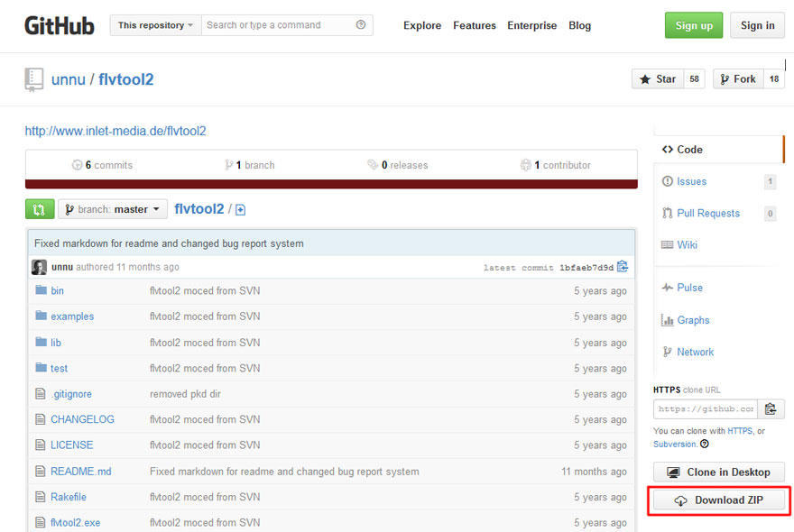Open the bin folder link
The width and height of the screenshot is (794, 532).
click(57, 290)
